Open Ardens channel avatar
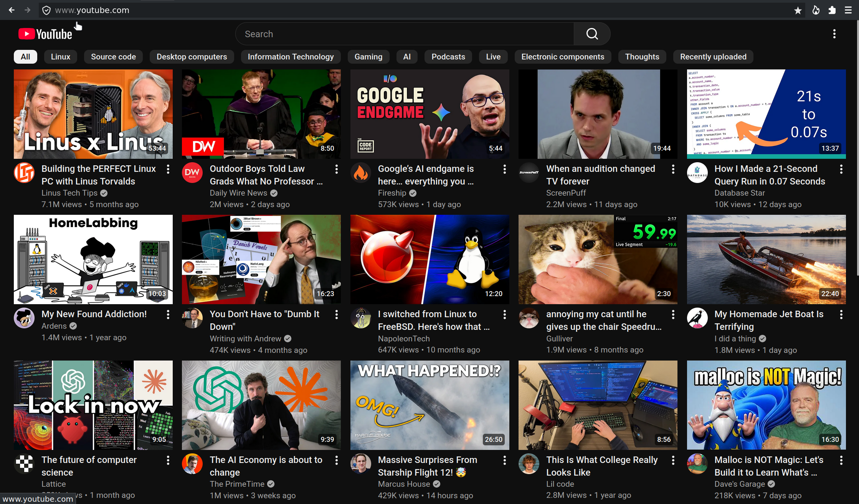 coord(24,318)
